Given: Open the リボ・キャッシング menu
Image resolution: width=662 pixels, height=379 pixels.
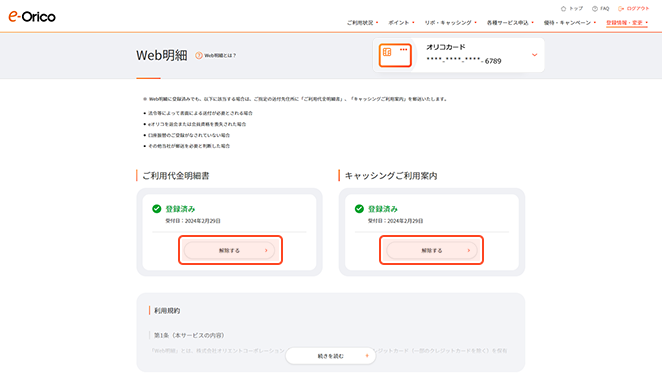Looking at the screenshot, I should coord(450,23).
